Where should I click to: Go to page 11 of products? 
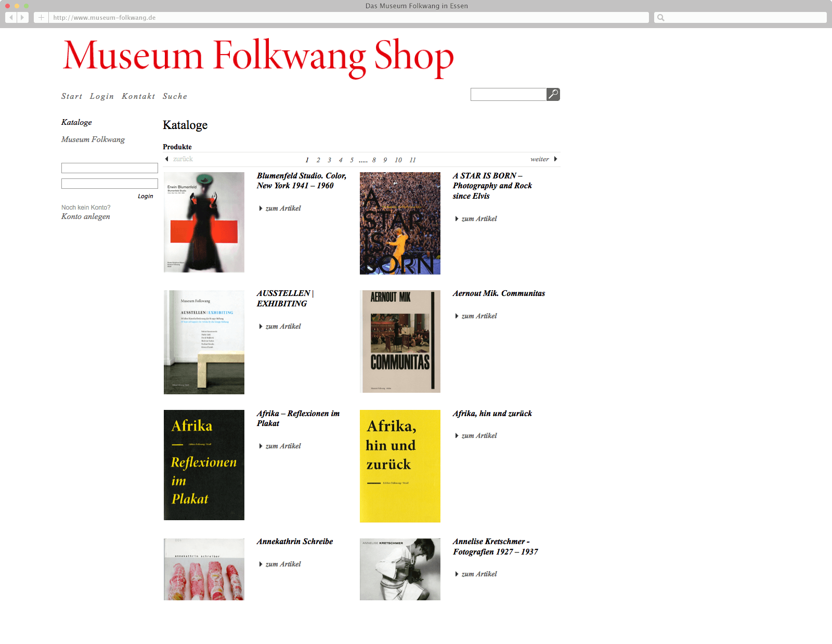click(412, 160)
